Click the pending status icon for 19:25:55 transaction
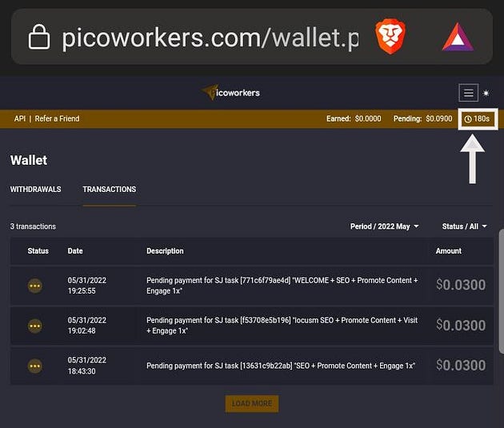The height and width of the screenshot is (428, 504). (35, 286)
